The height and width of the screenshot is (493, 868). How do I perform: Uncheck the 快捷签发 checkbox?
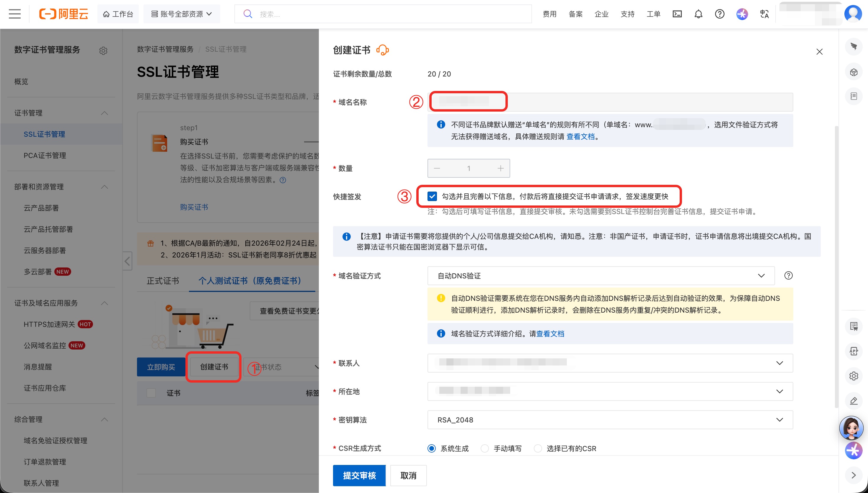point(432,196)
